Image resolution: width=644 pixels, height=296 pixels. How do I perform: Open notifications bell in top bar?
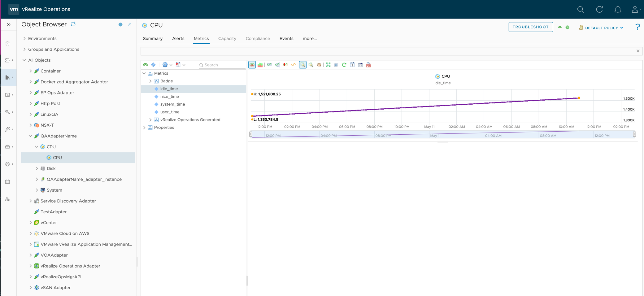coord(618,10)
